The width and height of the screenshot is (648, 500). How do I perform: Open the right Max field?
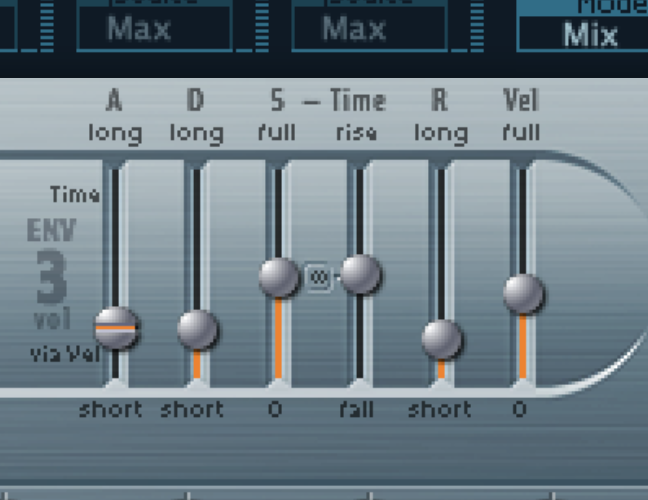(368, 29)
